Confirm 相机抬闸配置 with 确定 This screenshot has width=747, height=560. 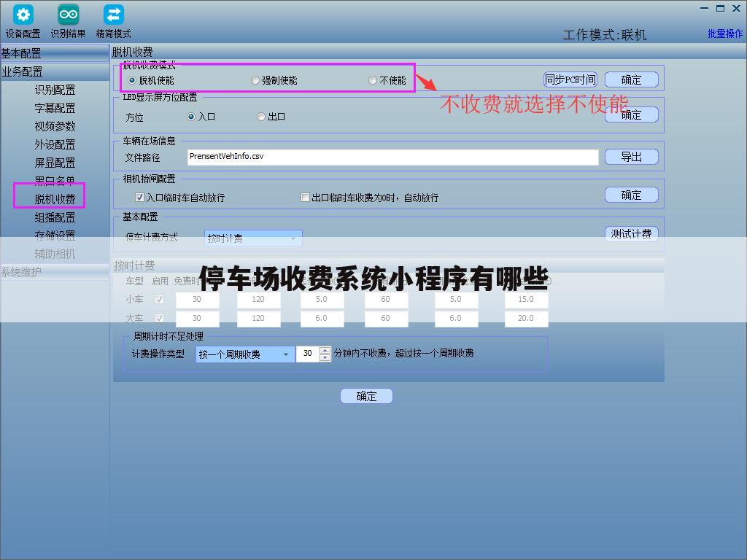click(x=631, y=195)
